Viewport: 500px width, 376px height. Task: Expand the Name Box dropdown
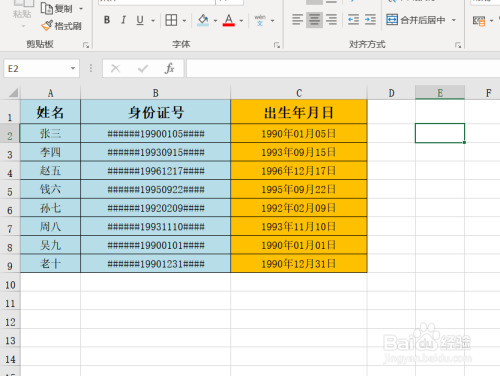click(73, 69)
